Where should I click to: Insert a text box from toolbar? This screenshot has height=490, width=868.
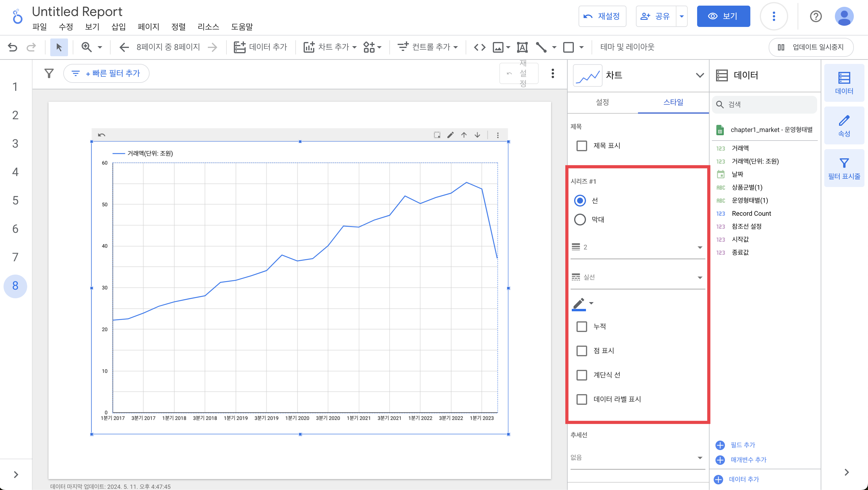pyautogui.click(x=522, y=47)
